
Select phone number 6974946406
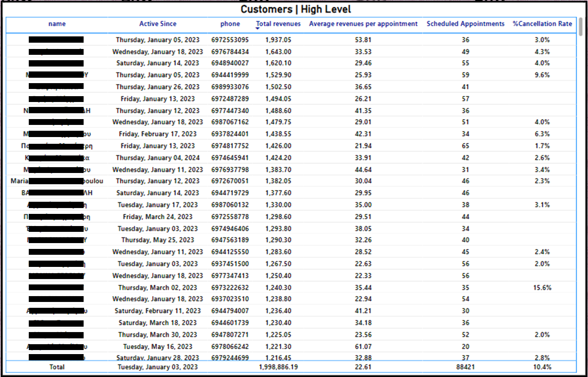(x=230, y=228)
